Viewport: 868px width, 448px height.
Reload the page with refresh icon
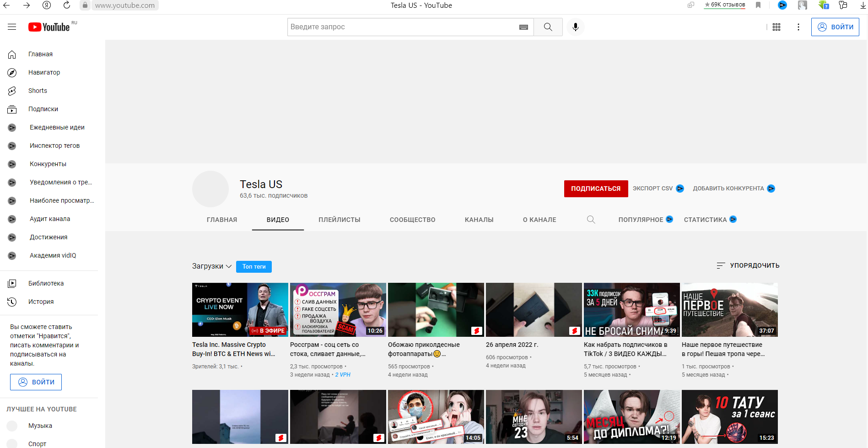(x=67, y=5)
